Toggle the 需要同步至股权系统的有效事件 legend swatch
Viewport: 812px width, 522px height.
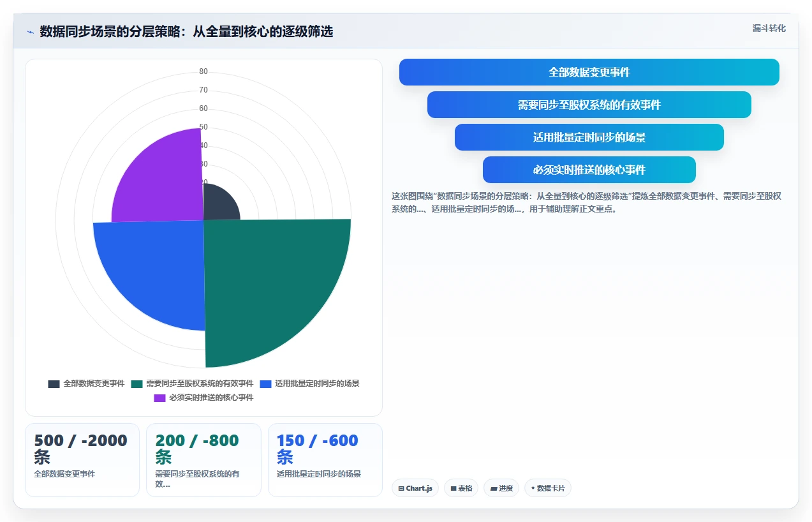pyautogui.click(x=137, y=384)
